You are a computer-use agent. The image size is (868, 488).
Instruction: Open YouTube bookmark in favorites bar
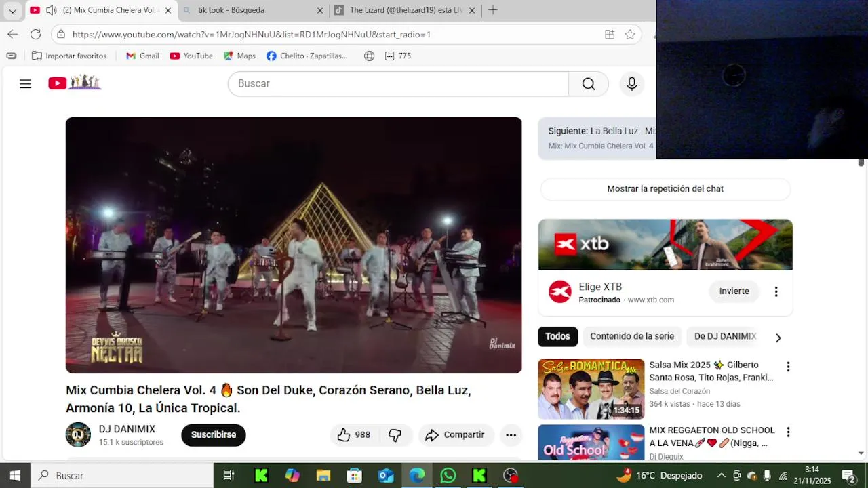coord(191,56)
